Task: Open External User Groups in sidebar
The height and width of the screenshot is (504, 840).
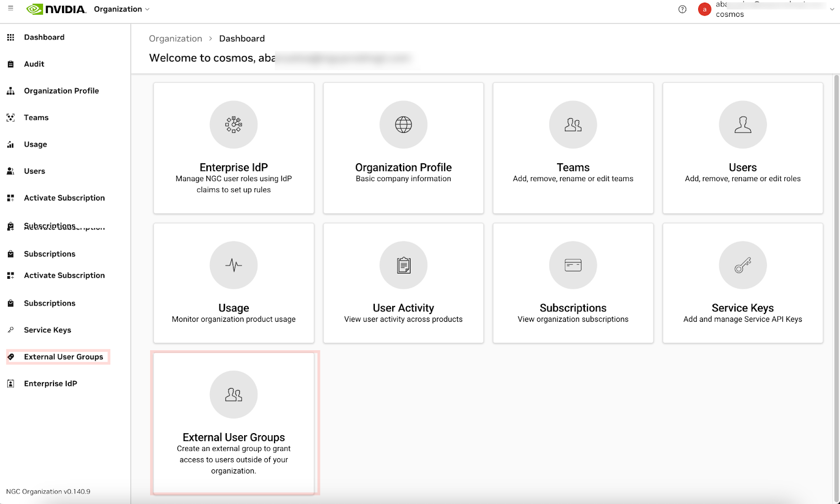Action: coord(58,357)
